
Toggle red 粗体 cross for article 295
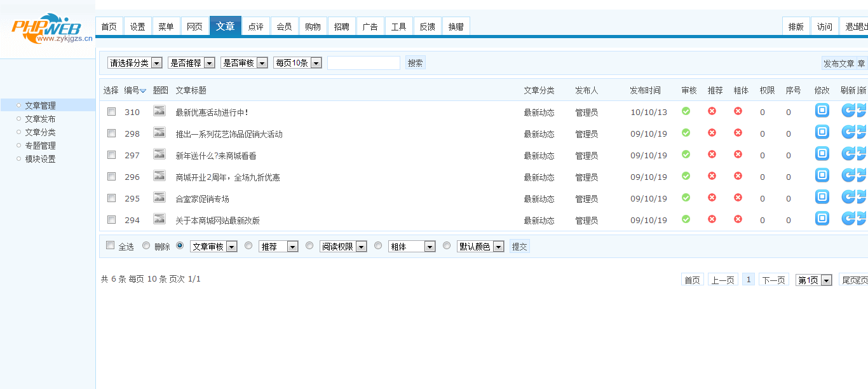[x=738, y=198]
